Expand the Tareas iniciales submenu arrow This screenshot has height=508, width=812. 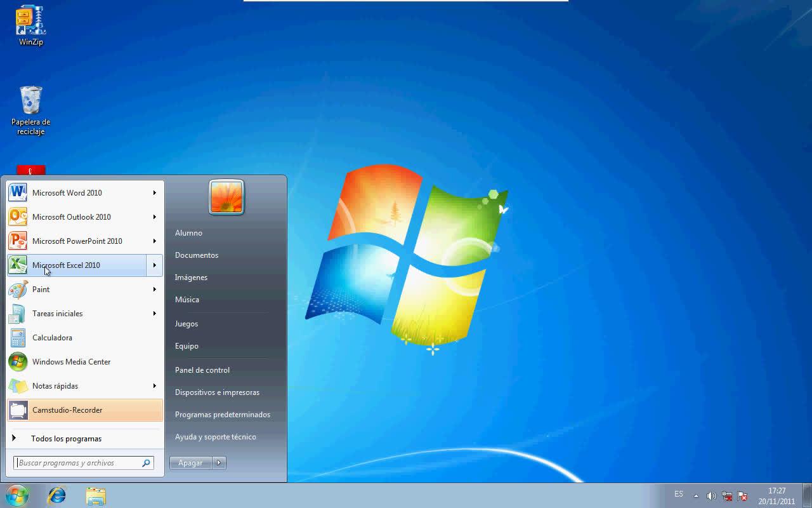click(154, 313)
